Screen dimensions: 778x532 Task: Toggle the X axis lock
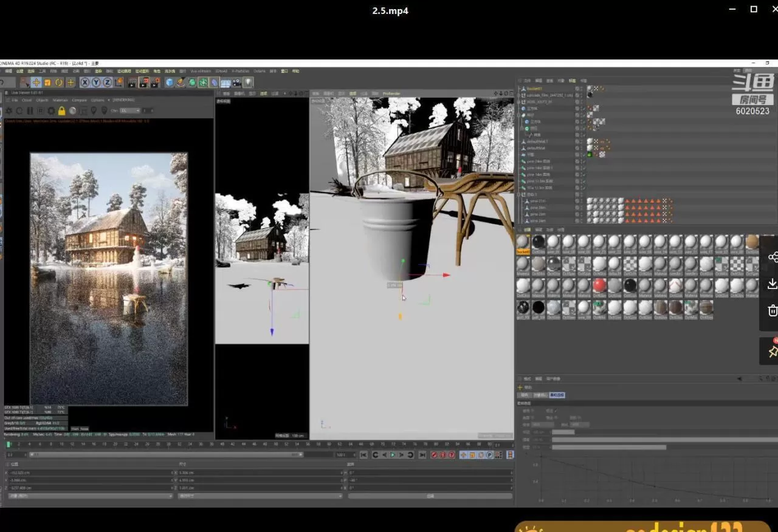(85, 83)
